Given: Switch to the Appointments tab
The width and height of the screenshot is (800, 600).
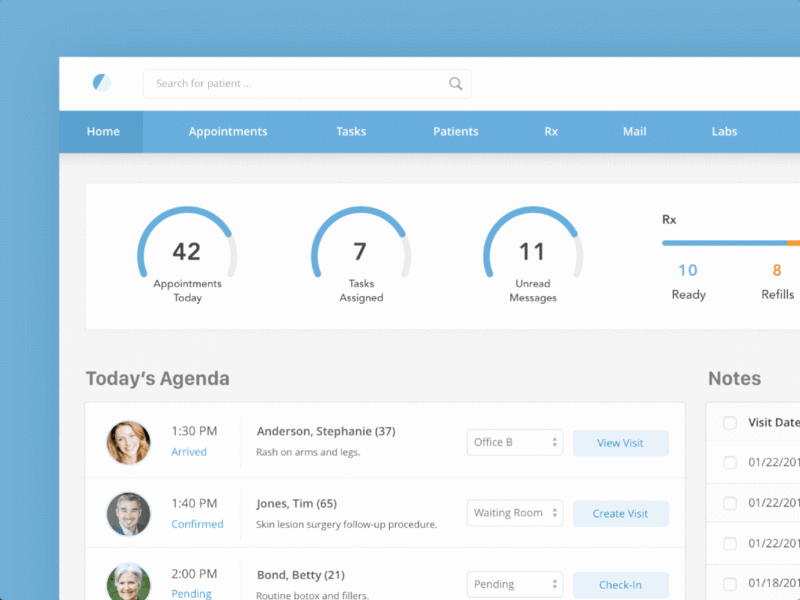Looking at the screenshot, I should [228, 131].
